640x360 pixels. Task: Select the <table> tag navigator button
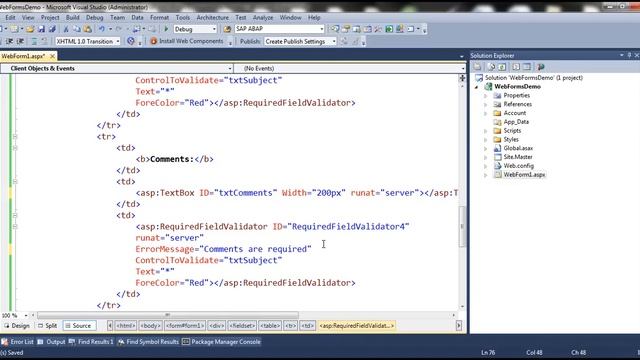270,326
